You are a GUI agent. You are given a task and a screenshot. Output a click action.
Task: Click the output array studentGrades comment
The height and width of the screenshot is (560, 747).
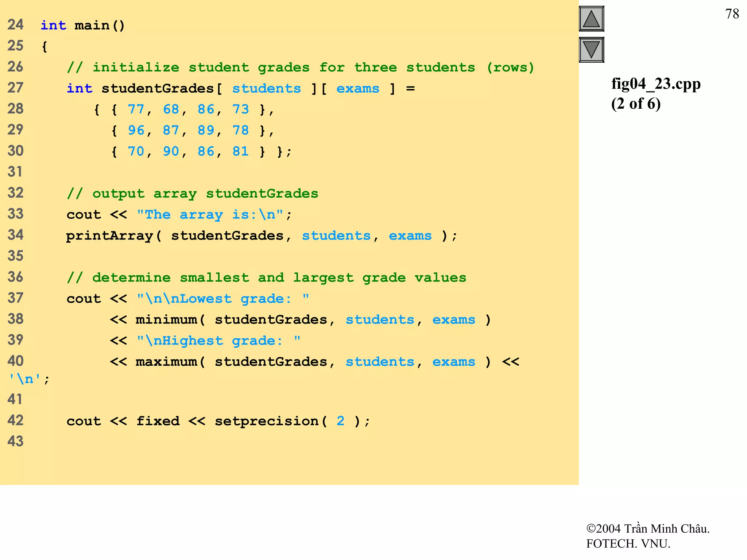tap(192, 194)
